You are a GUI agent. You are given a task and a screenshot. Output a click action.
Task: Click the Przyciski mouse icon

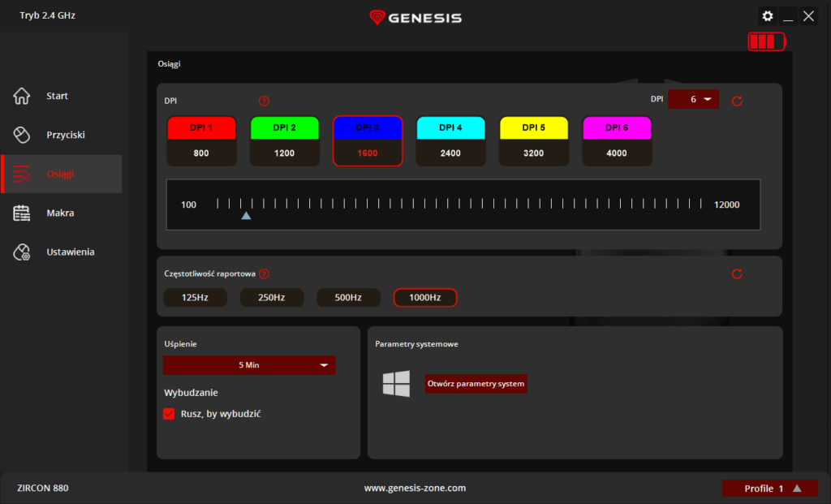point(22,135)
